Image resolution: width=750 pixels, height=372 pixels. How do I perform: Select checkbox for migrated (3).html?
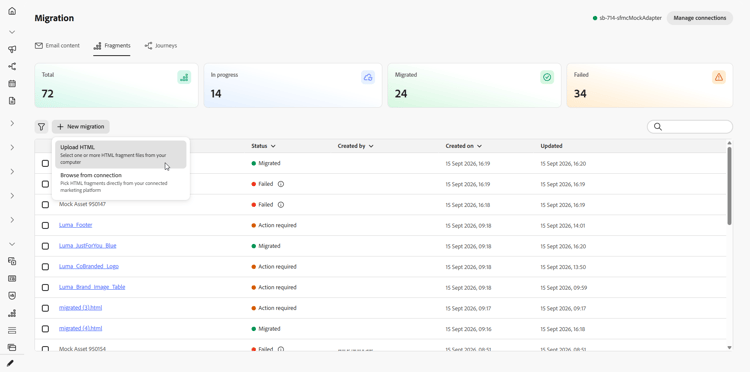[45, 308]
